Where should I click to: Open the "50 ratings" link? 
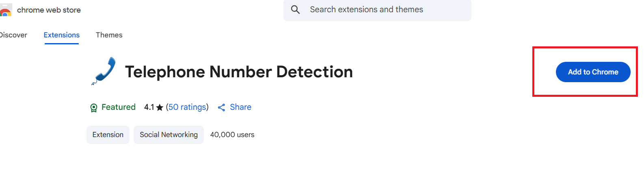coord(187,107)
